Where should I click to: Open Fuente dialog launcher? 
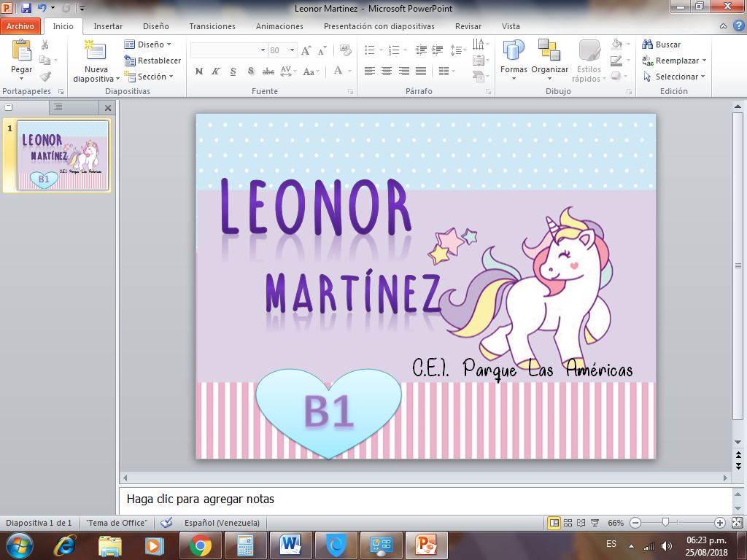pyautogui.click(x=351, y=91)
